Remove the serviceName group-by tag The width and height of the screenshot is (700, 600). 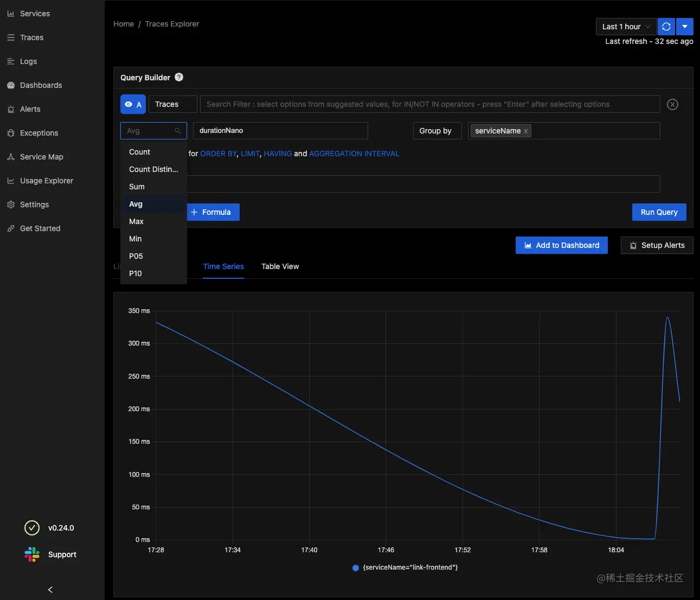(x=526, y=131)
